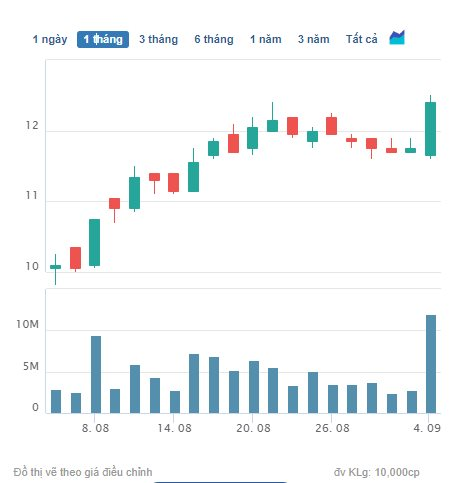Click the 10M volume axis label

28,324
